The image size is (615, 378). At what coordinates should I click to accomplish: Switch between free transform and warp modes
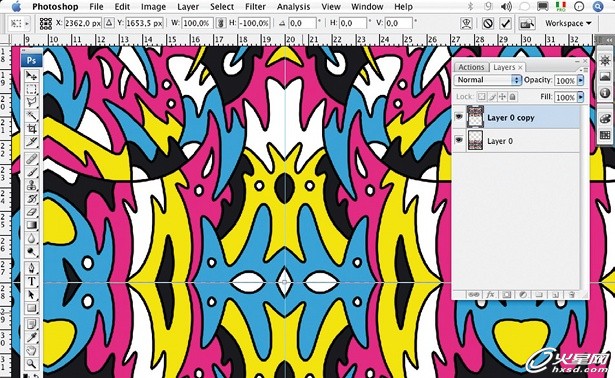(x=466, y=24)
